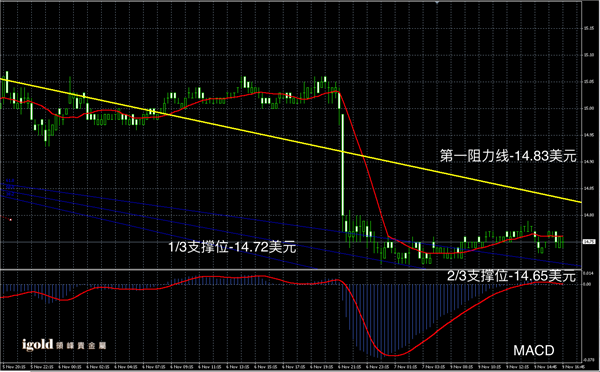
Task: Click the first resistance line 14.83 label
Action: 508,156
